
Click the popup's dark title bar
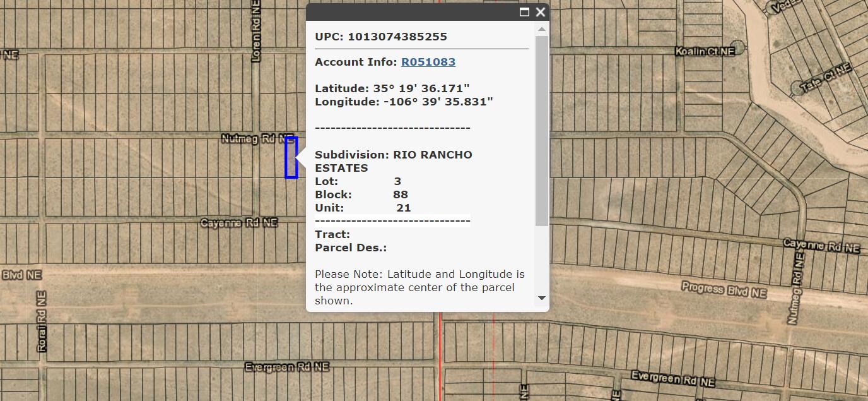click(410, 12)
